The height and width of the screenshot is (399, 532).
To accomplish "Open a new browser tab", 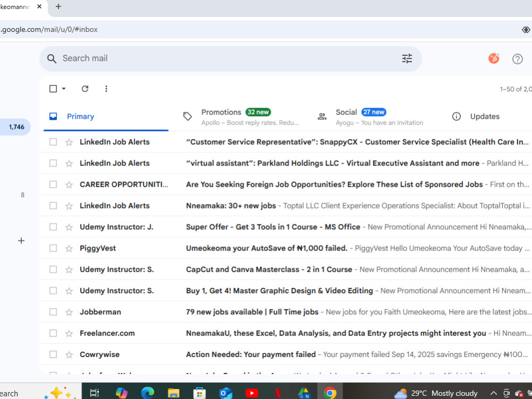I will point(59,6).
